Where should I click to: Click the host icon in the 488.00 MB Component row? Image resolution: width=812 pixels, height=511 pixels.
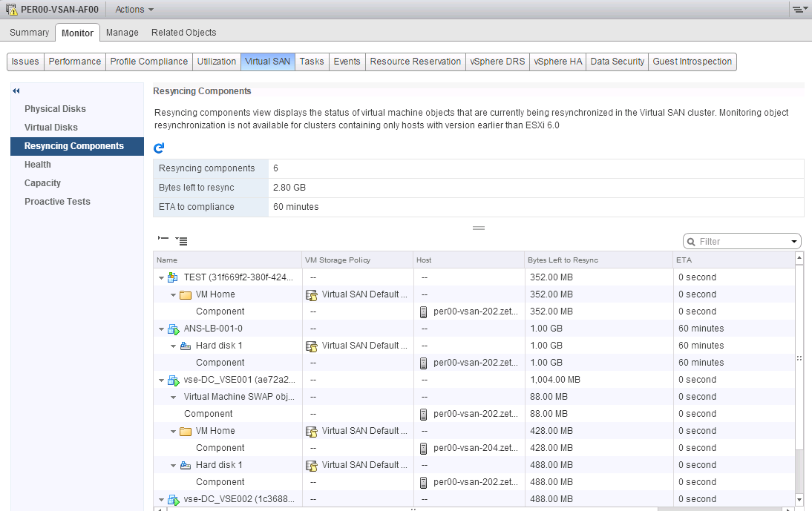(x=423, y=483)
